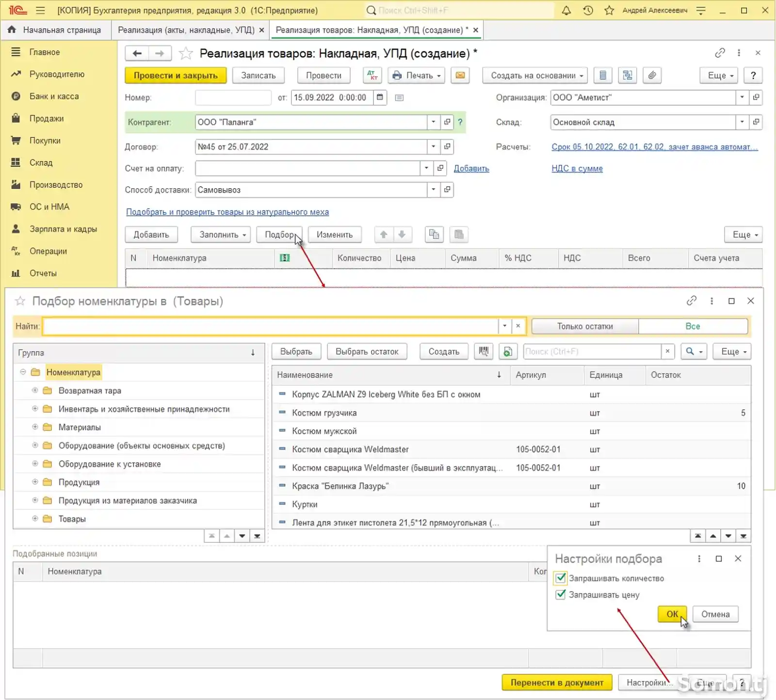Click Перенести в документ button
This screenshot has width=776, height=700.
557,683
